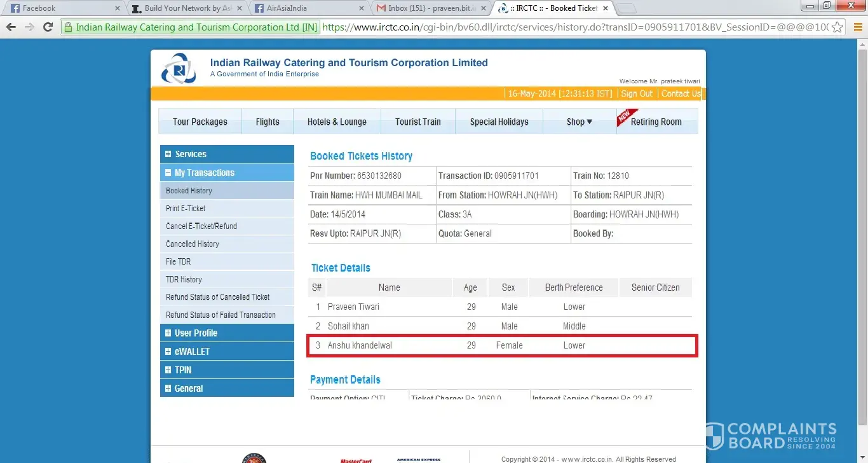Image resolution: width=868 pixels, height=463 pixels.
Task: Close the IRCTC Booked Ticket tab
Action: [604, 8]
